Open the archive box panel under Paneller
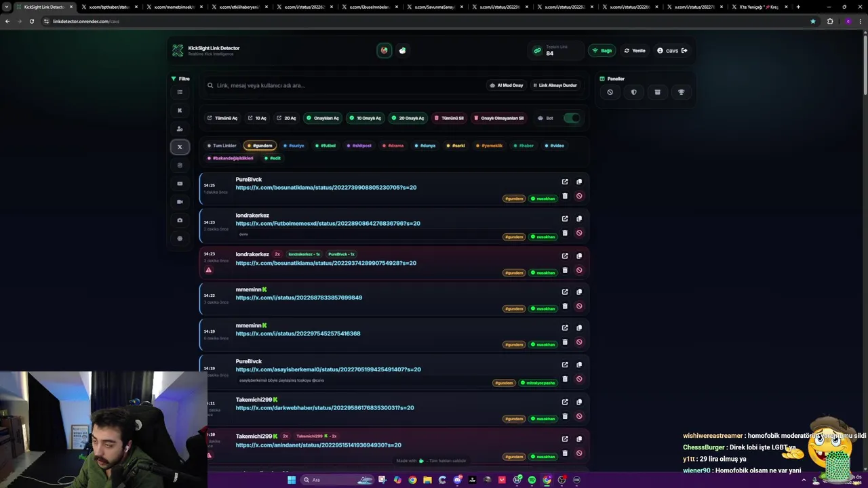 [657, 92]
